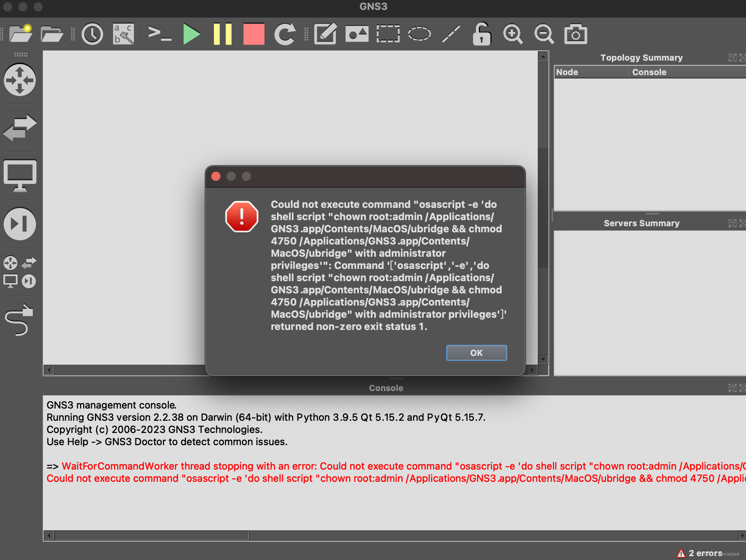Select the Add a note tool
The width and height of the screenshot is (746, 560).
(x=325, y=34)
